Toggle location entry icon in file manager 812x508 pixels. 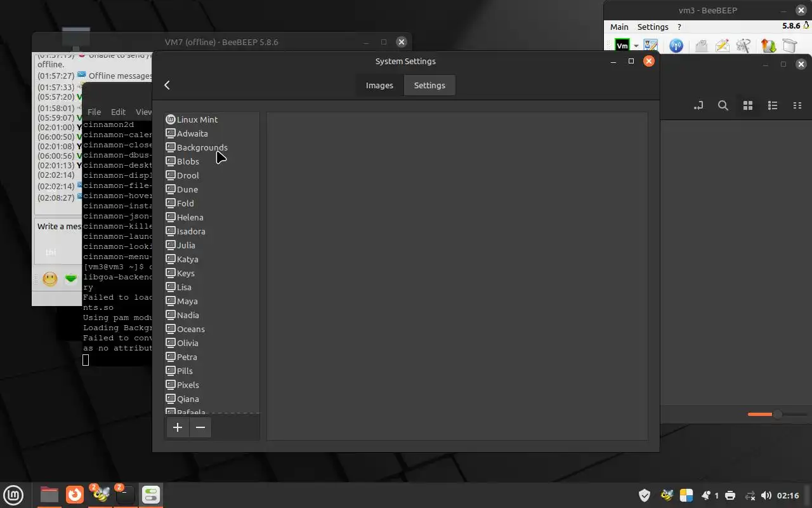pyautogui.click(x=698, y=105)
